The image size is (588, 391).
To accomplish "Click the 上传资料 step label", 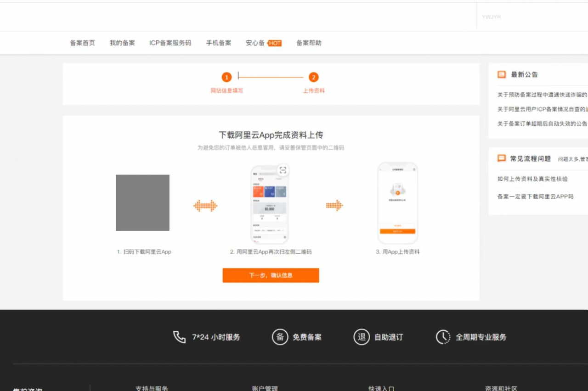I will [314, 91].
